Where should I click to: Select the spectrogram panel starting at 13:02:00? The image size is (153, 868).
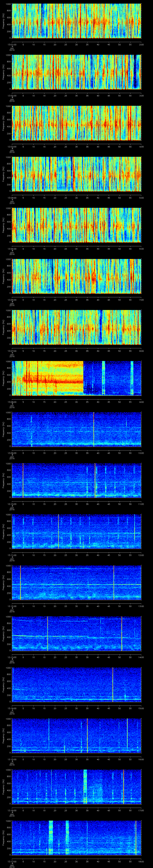point(76,72)
